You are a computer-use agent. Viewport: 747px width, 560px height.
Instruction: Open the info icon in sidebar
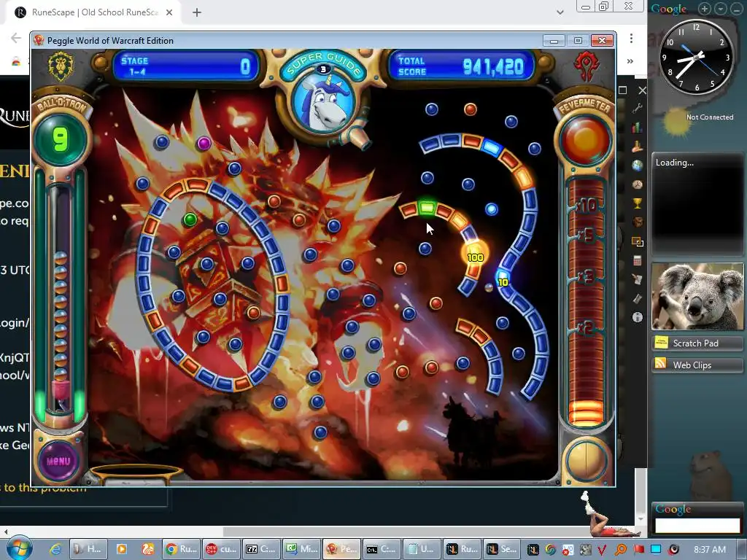(x=638, y=317)
